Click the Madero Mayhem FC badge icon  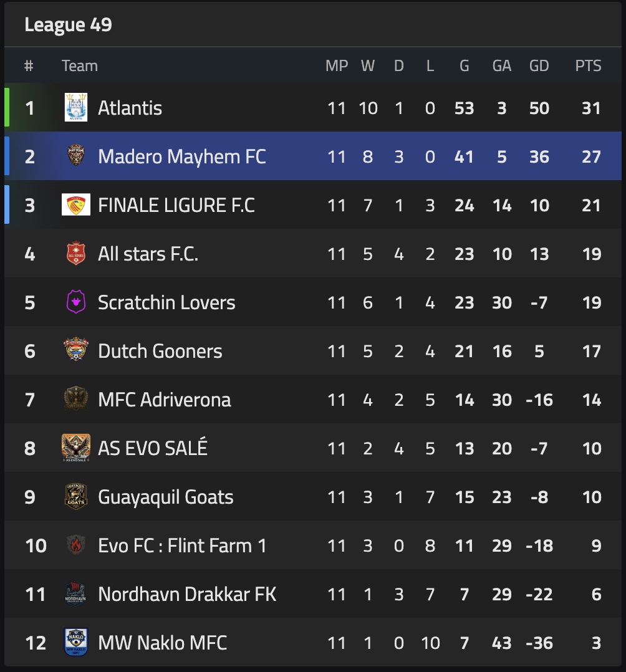76,156
